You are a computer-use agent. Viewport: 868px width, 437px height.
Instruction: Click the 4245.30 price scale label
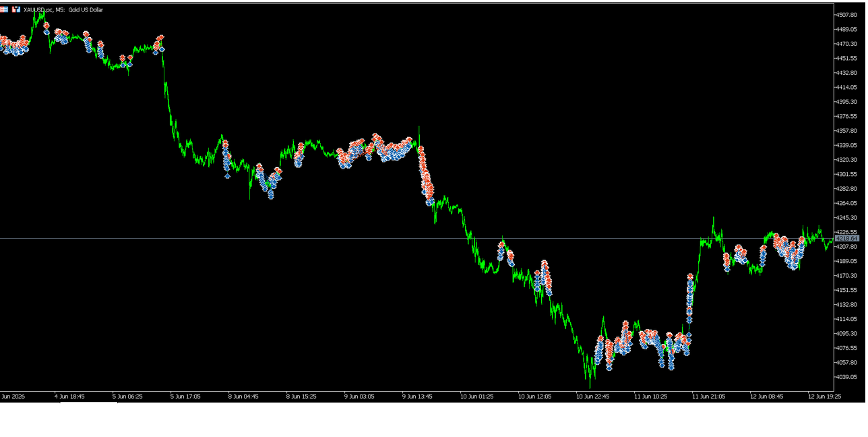(x=847, y=218)
